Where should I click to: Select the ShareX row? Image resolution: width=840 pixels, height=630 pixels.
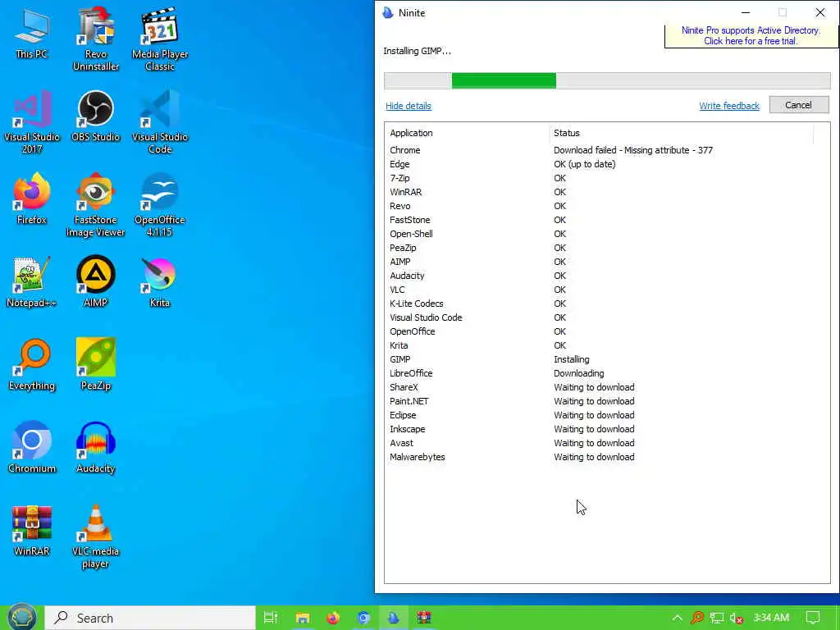click(x=607, y=387)
